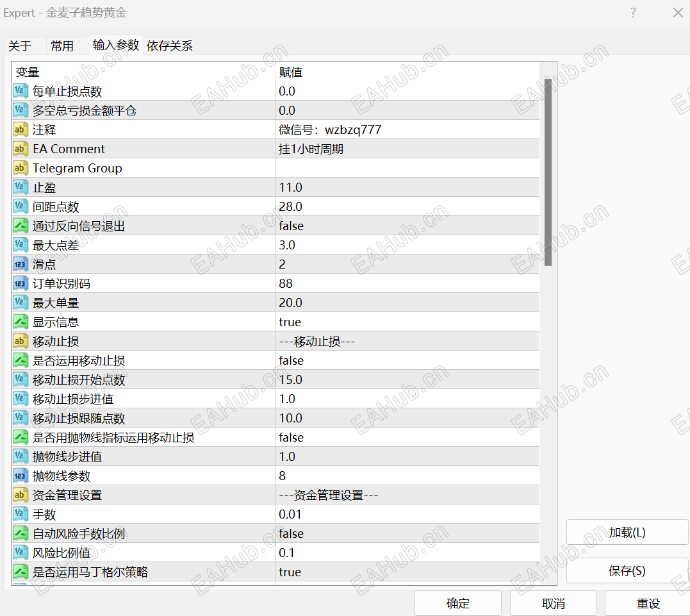The image size is (690, 616).
Task: Click the boolean icon beside 显示信息
Action: tap(20, 322)
